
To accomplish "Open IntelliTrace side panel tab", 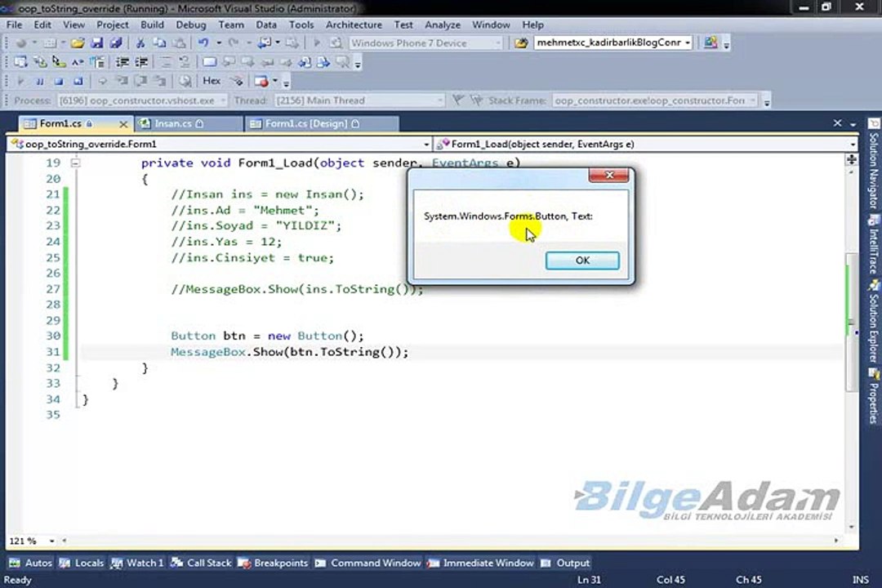I will click(874, 245).
